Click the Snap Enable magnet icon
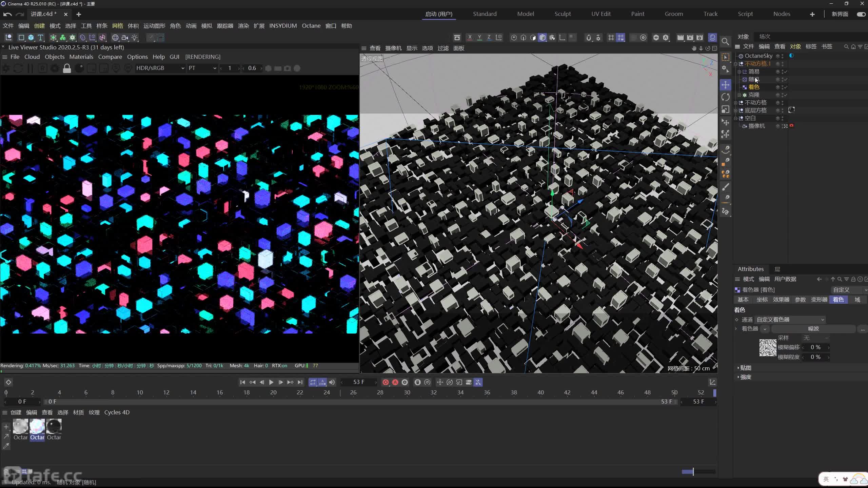This screenshot has width=868, height=488. click(589, 38)
